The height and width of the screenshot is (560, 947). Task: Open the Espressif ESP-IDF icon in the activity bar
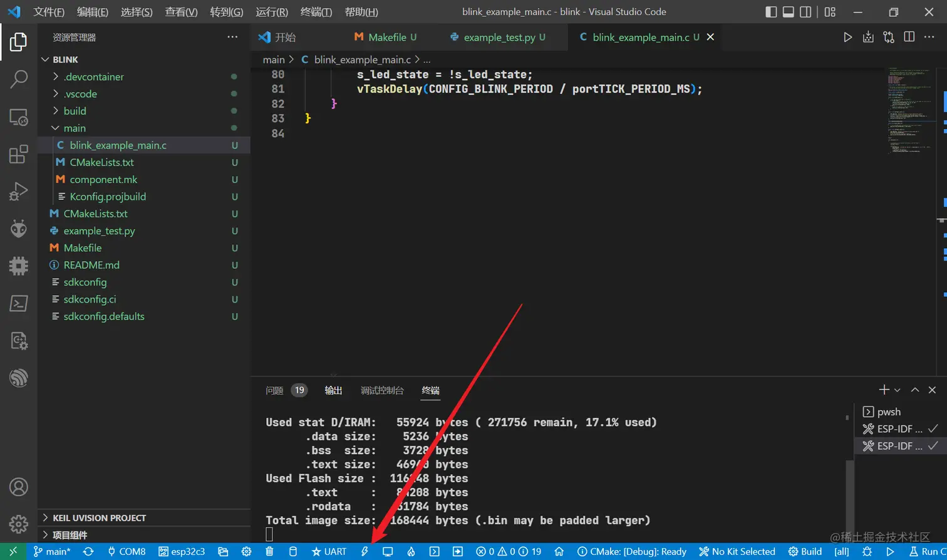pos(19,378)
